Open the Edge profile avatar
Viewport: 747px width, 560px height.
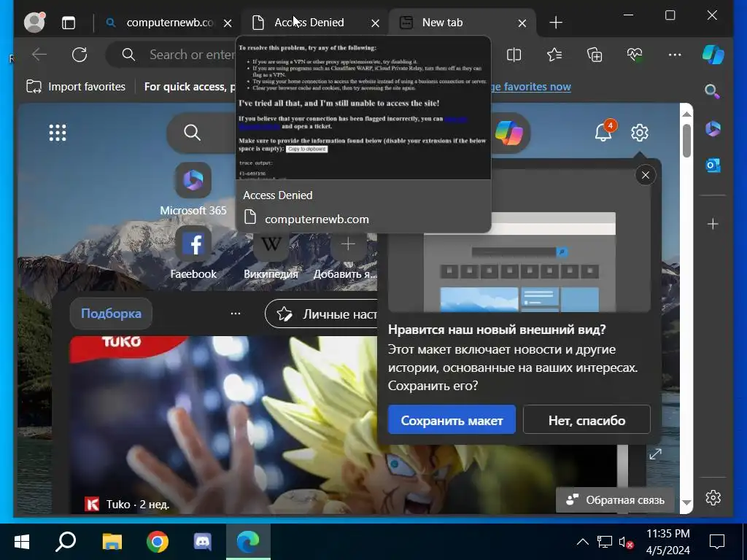click(34, 22)
